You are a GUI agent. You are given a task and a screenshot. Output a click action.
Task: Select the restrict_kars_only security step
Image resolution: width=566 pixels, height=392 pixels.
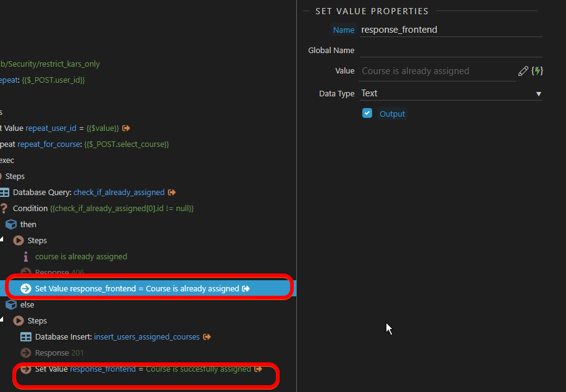(x=50, y=64)
